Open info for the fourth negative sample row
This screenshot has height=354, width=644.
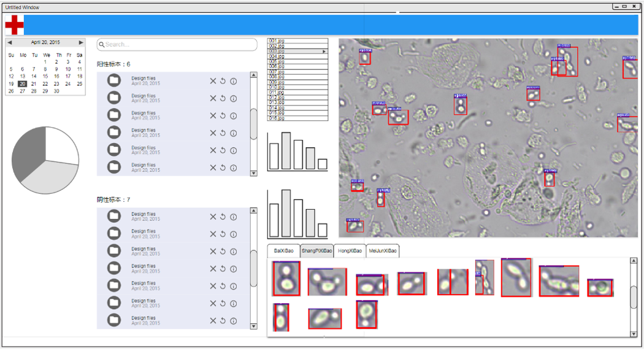click(233, 269)
